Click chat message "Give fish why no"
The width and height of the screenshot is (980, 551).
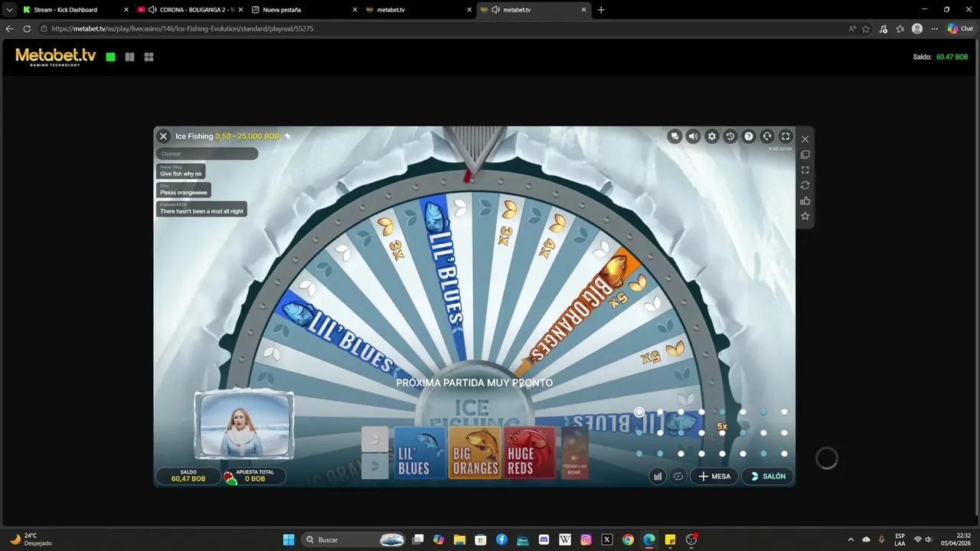[181, 171]
